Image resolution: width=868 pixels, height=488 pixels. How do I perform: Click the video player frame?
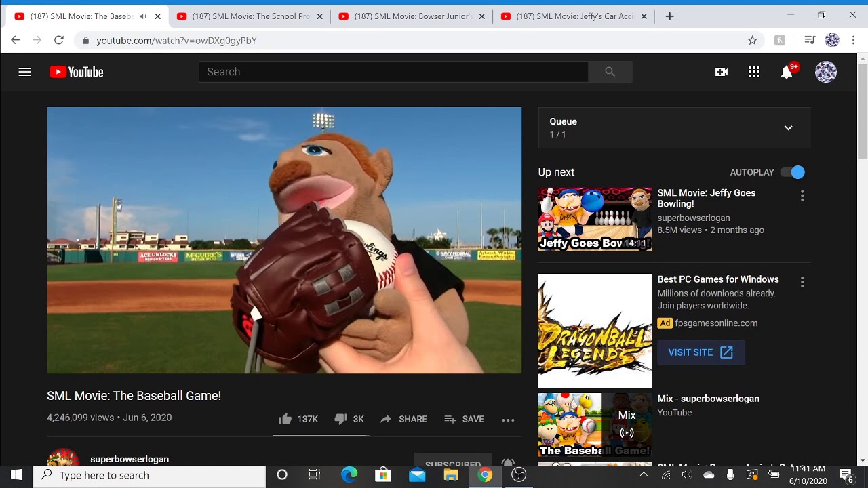click(284, 240)
